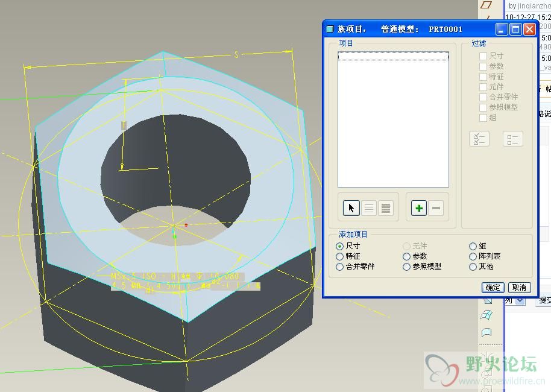Select the 元件 radio under 添加项目
This screenshot has width=551, height=392.
point(406,246)
